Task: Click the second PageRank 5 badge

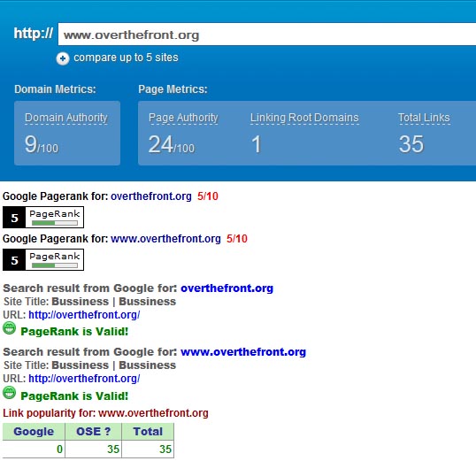Action: [x=43, y=259]
